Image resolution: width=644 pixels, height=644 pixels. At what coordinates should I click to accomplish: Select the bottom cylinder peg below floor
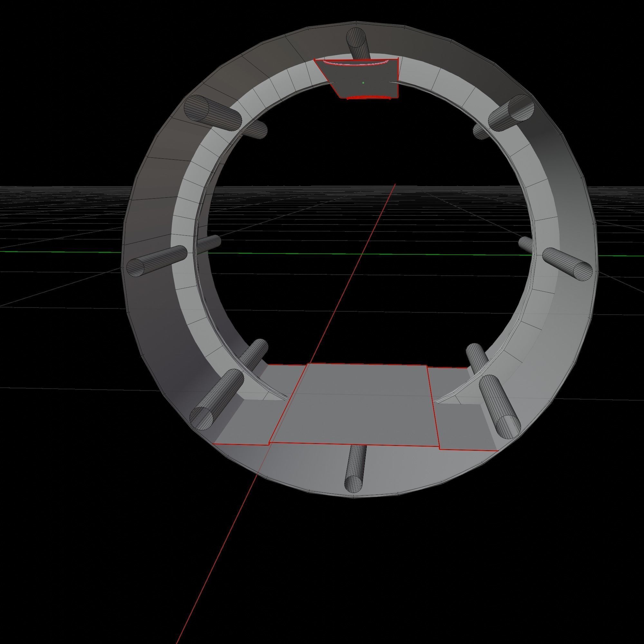click(x=355, y=468)
